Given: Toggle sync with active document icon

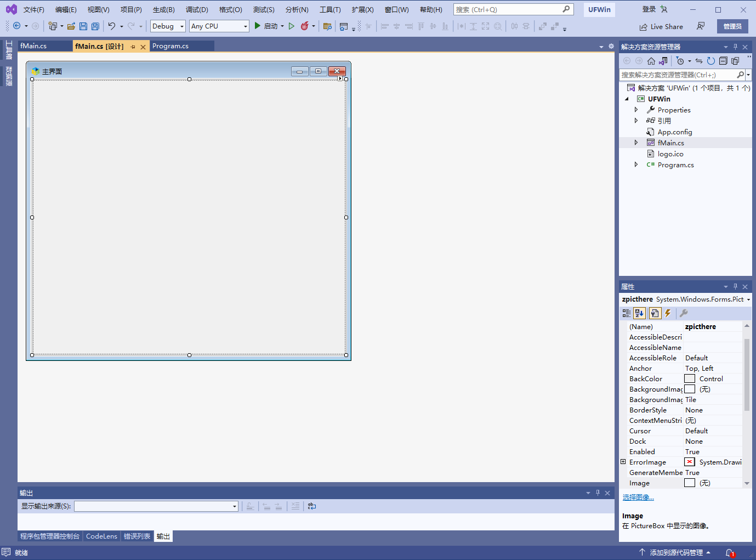Looking at the screenshot, I should [699, 61].
